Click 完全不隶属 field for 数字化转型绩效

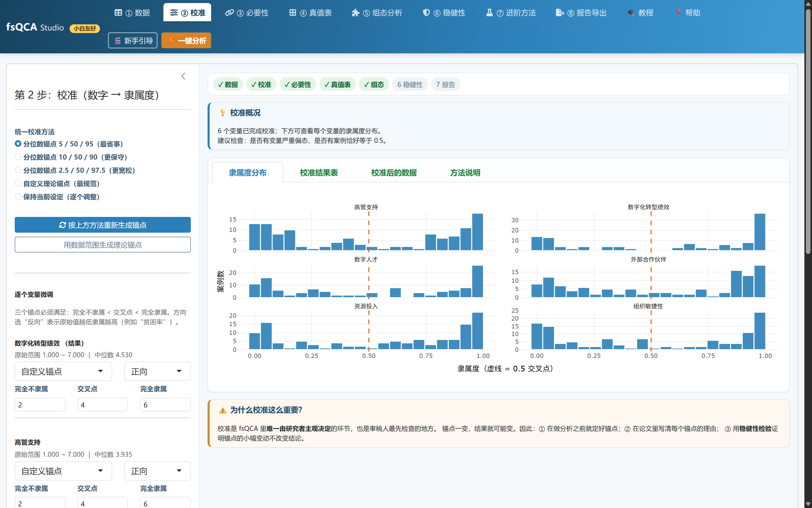(40, 405)
